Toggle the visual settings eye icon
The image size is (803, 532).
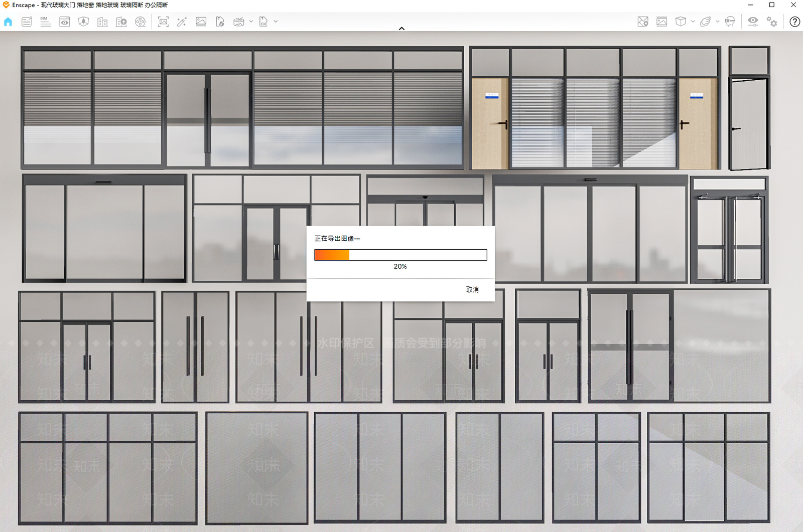coord(753,22)
